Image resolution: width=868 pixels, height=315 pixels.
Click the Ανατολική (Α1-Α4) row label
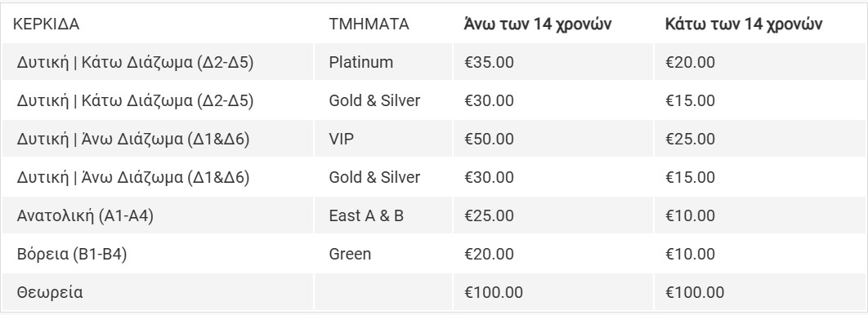point(85,216)
